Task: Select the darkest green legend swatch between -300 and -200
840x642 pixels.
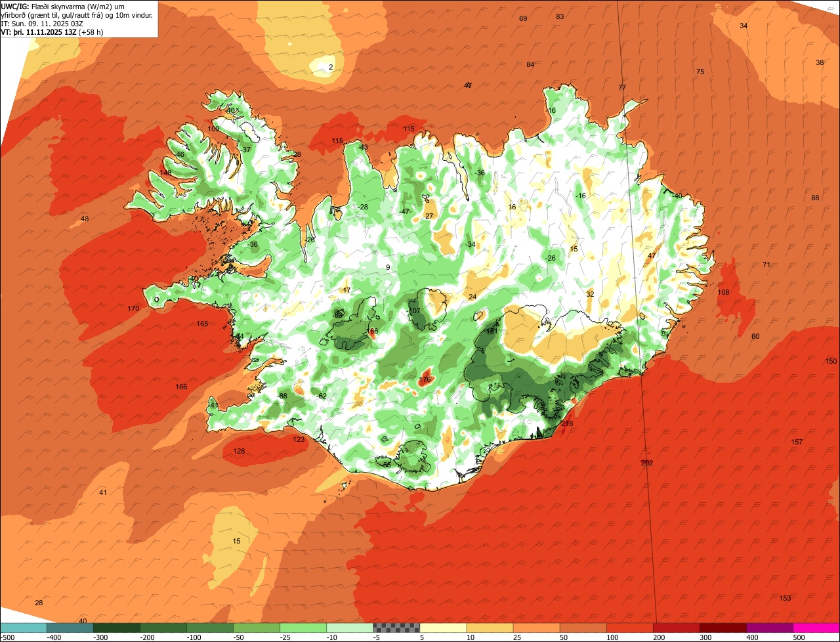Action: pos(117,628)
